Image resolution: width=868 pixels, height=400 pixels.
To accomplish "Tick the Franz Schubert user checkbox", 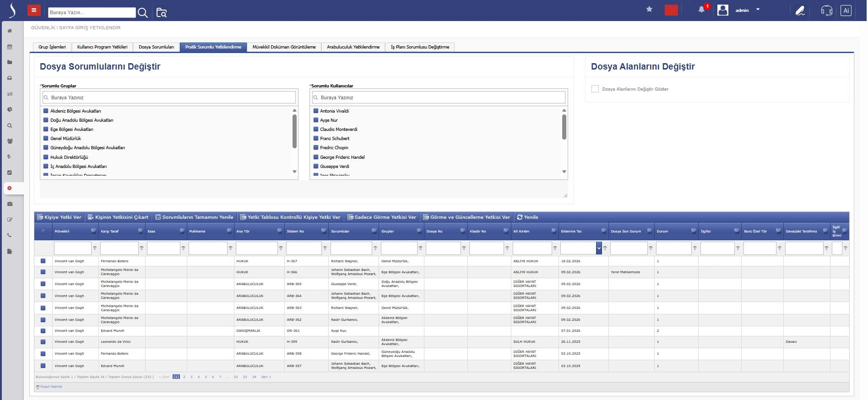I will click(x=316, y=138).
